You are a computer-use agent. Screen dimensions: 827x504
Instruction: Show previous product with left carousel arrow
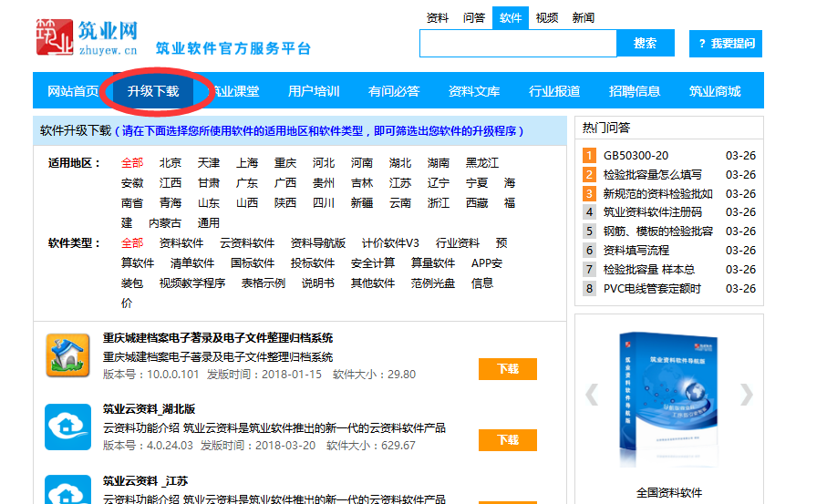point(592,394)
